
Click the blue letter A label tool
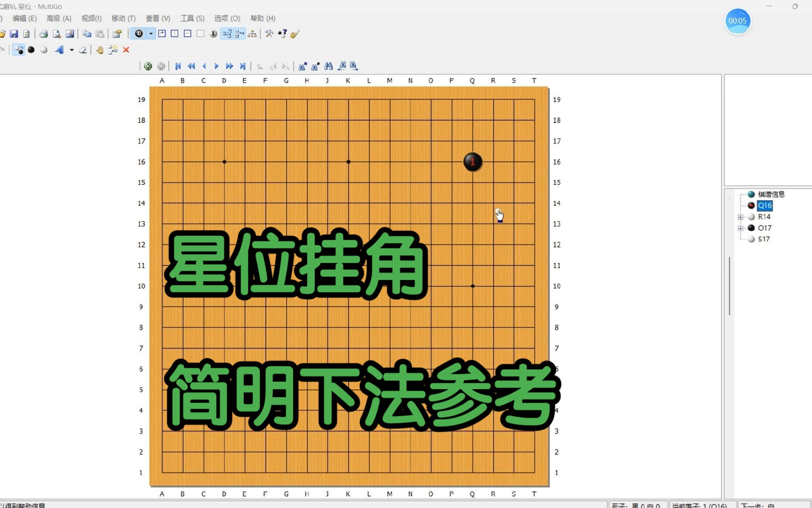pos(59,50)
